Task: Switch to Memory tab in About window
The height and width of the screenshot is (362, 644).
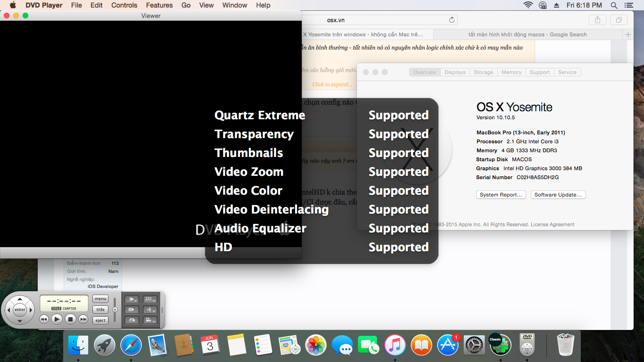Action: [x=512, y=72]
